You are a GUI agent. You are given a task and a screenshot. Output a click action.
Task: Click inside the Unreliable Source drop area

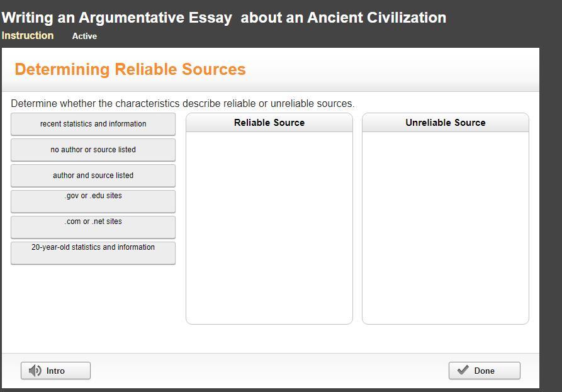pos(446,228)
